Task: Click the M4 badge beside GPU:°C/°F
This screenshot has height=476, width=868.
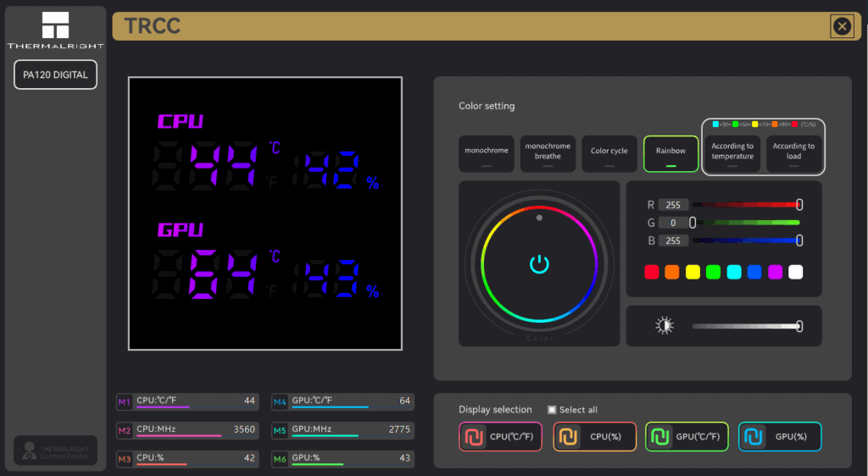Action: (280, 402)
